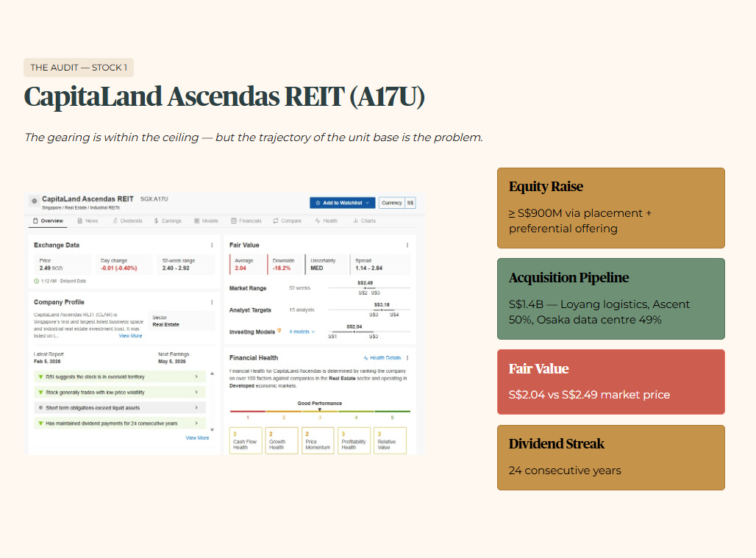View the Charts tab

[x=365, y=221]
